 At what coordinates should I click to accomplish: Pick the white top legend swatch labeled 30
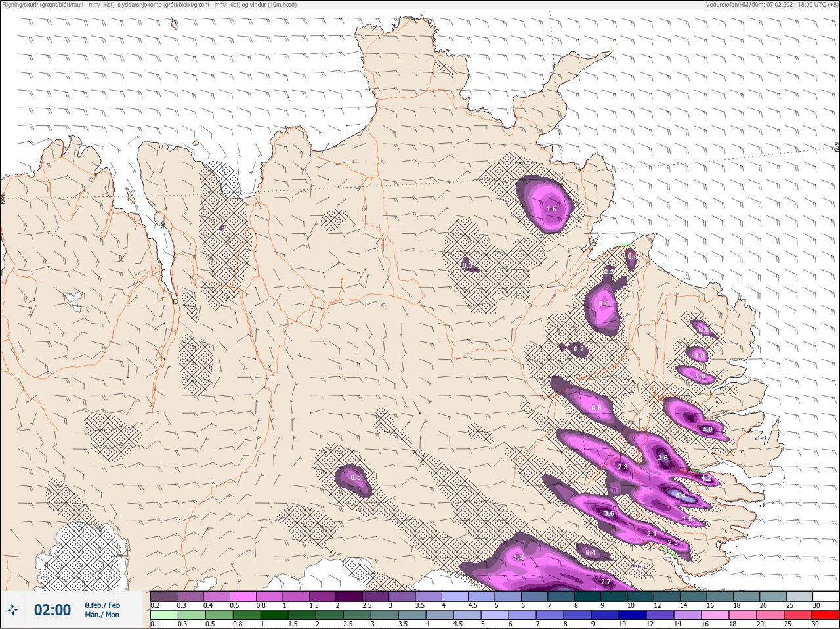826,596
